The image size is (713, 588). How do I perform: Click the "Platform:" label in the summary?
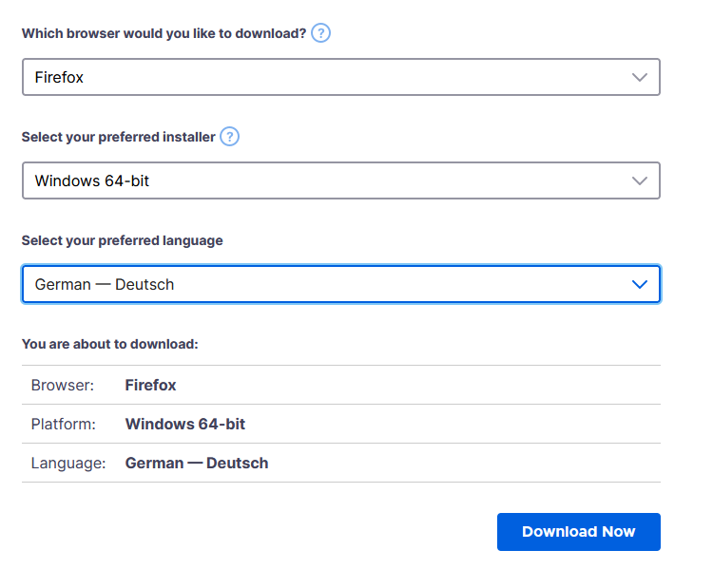pyautogui.click(x=63, y=424)
